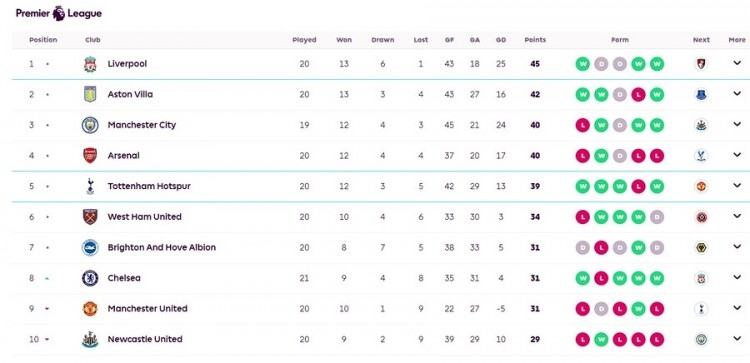Click the Tottenham Hotspur cockerel crest

[90, 187]
